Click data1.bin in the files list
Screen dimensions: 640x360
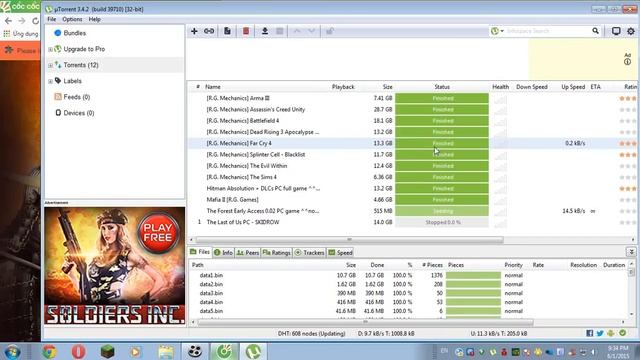point(211,276)
